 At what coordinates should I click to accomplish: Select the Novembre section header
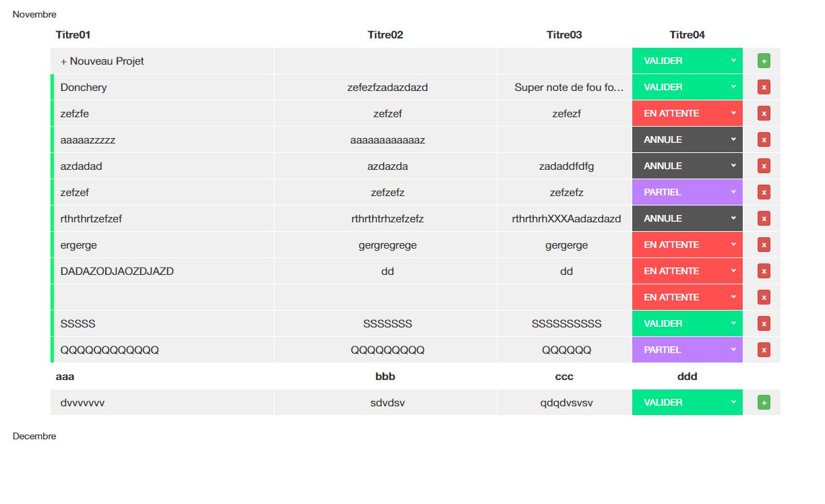[x=34, y=13]
